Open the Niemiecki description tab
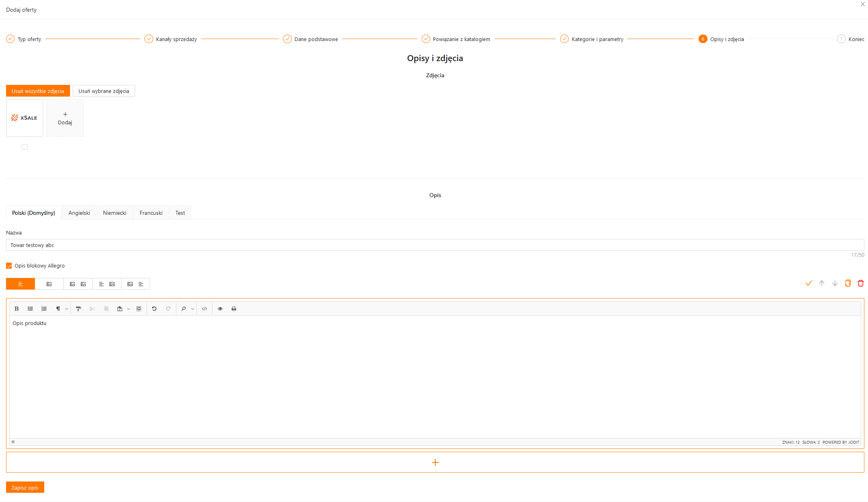Screen dimensions: 868x502 (114, 213)
